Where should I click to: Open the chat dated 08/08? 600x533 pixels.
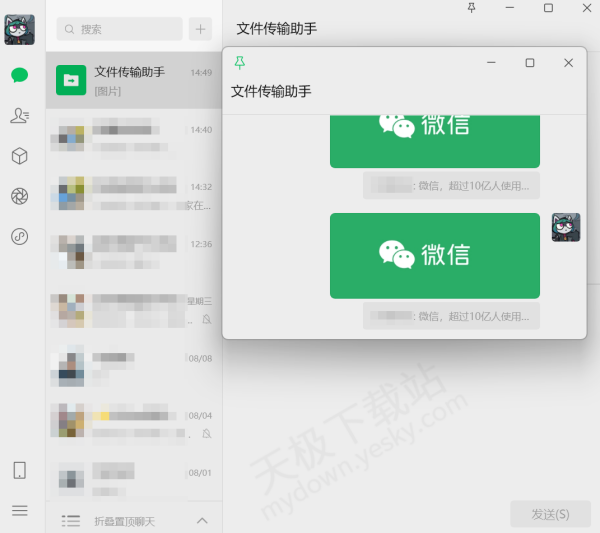(x=134, y=365)
